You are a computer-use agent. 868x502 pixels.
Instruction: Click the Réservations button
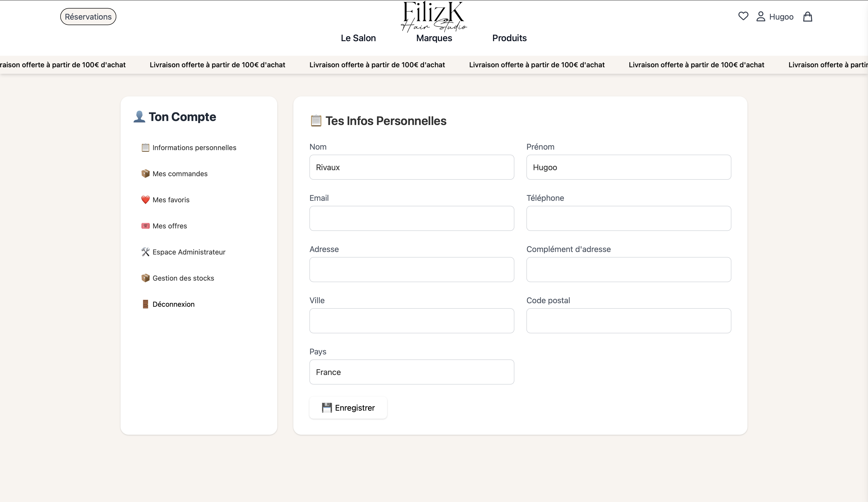[88, 16]
